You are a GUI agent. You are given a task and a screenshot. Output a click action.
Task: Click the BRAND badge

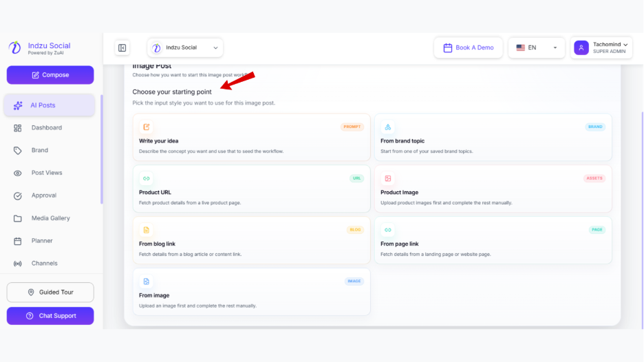coord(595,127)
